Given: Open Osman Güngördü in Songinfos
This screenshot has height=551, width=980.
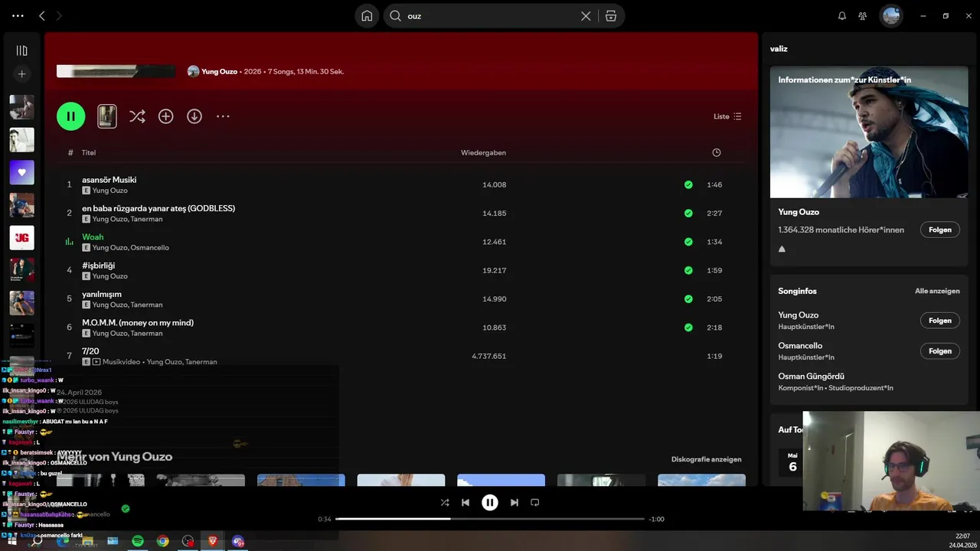Looking at the screenshot, I should coord(811,376).
